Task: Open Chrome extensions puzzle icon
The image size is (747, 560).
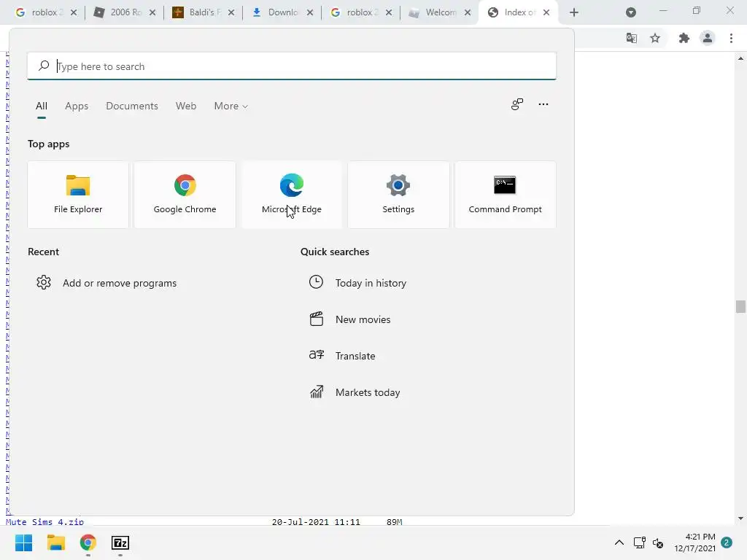Action: tap(684, 38)
